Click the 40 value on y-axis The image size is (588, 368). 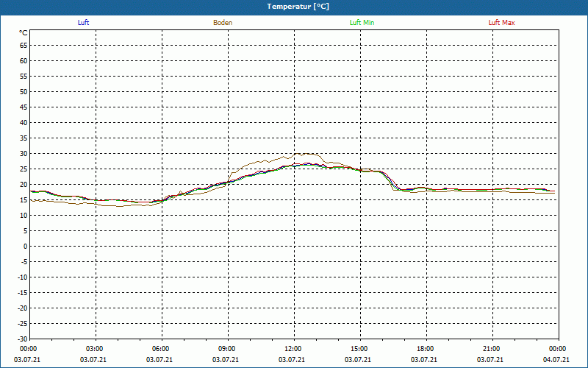click(24, 123)
